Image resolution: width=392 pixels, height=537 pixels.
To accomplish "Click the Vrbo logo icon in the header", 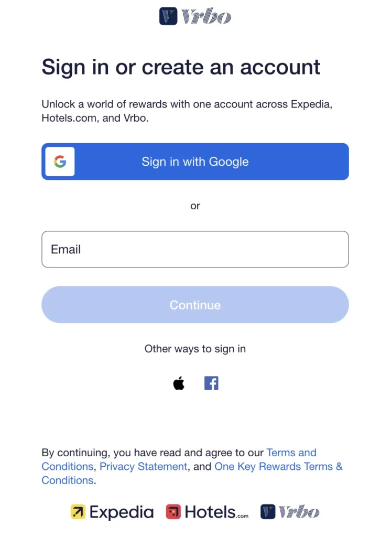I will 168,16.
